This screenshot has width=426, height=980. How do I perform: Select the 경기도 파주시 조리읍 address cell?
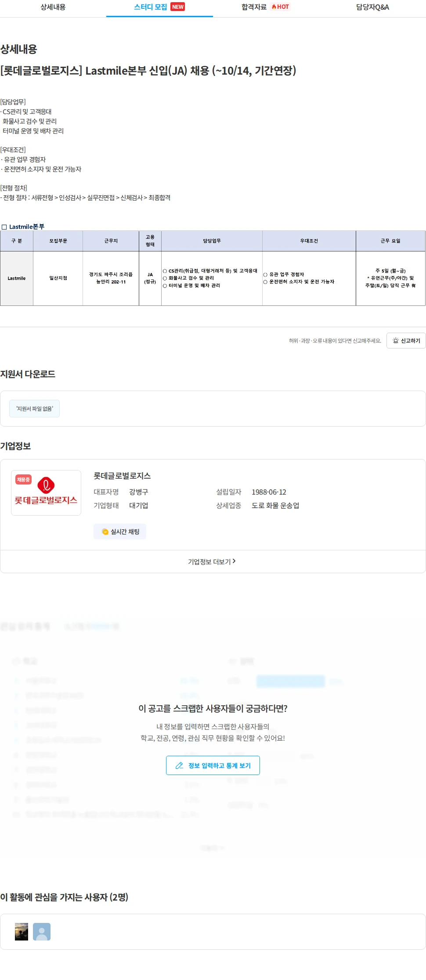111,278
